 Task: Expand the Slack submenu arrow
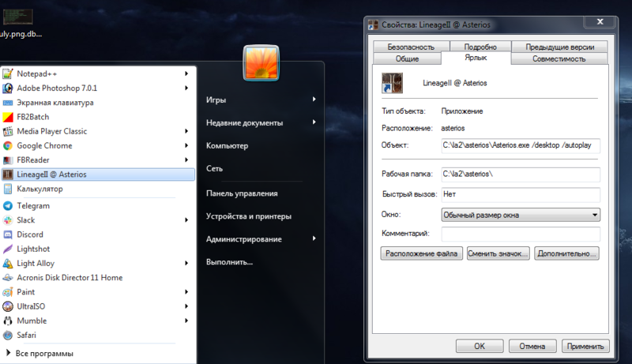click(186, 220)
